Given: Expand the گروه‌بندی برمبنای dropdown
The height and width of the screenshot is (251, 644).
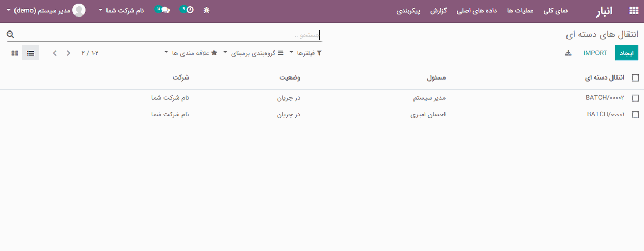Looking at the screenshot, I should click(x=254, y=53).
